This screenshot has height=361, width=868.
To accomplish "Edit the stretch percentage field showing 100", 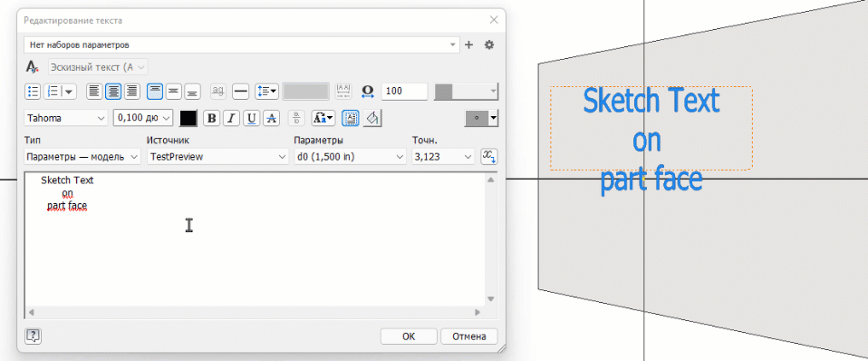I will click(x=405, y=92).
